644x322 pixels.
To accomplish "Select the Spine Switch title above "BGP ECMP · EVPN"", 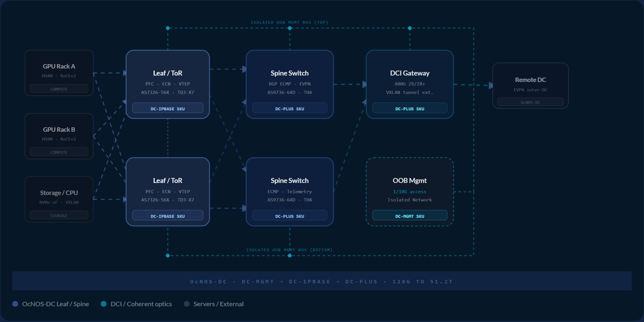I will click(290, 73).
